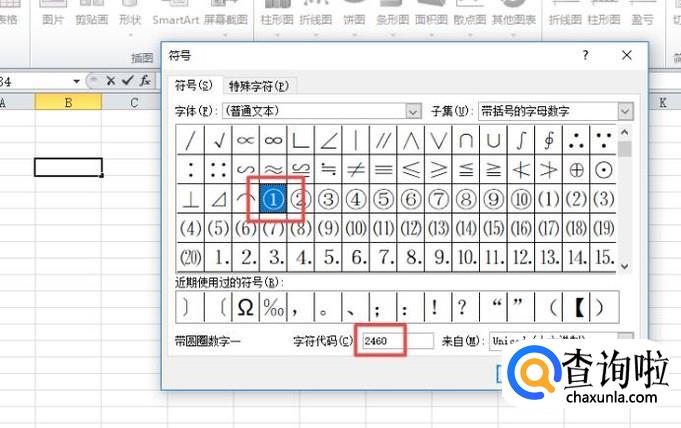Switch to the 特殊字符 tab
681x428 pixels.
click(x=259, y=86)
